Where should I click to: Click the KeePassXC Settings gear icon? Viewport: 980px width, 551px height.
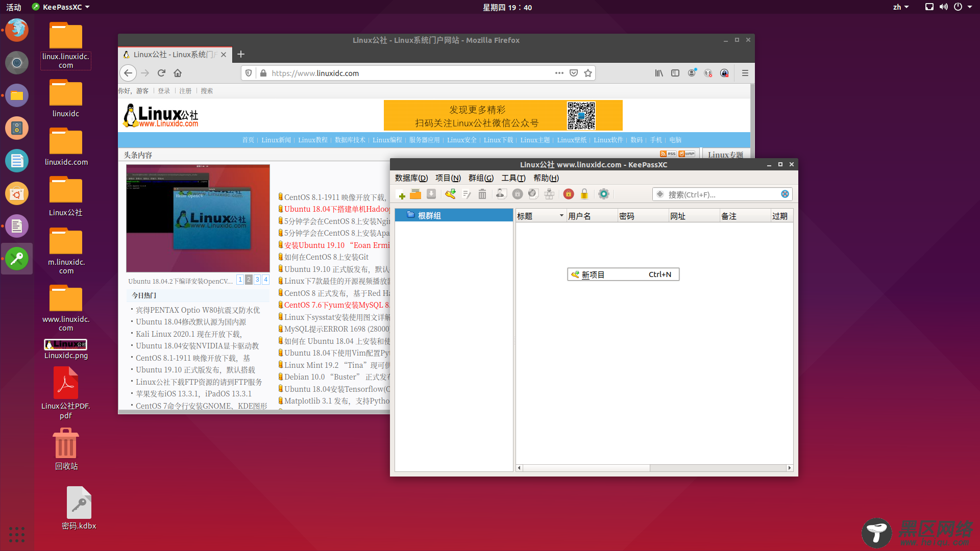(603, 194)
